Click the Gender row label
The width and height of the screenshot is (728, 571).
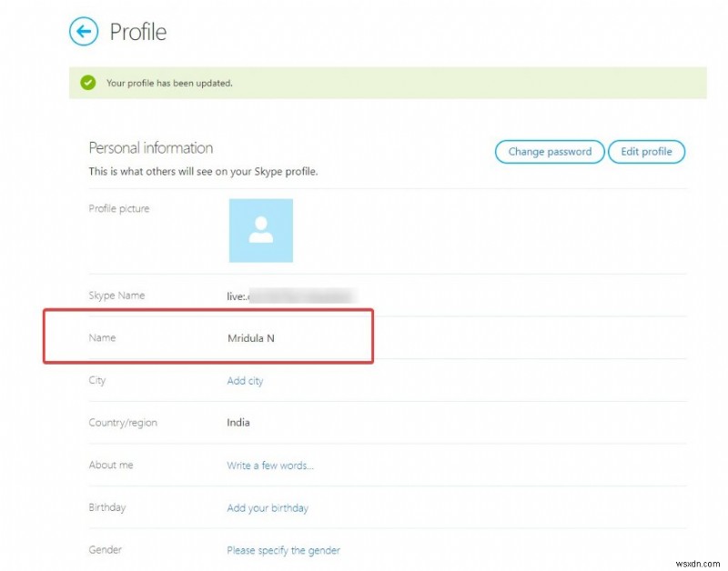(105, 550)
